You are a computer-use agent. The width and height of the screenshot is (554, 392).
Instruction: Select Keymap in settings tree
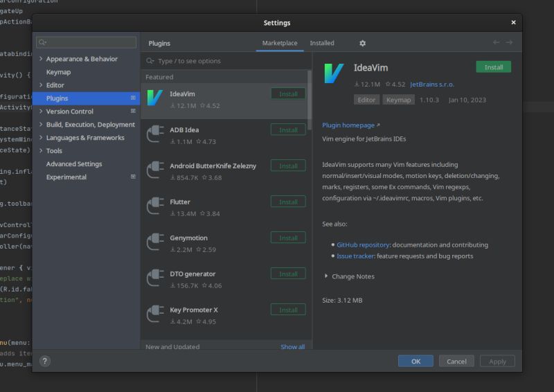click(x=58, y=72)
